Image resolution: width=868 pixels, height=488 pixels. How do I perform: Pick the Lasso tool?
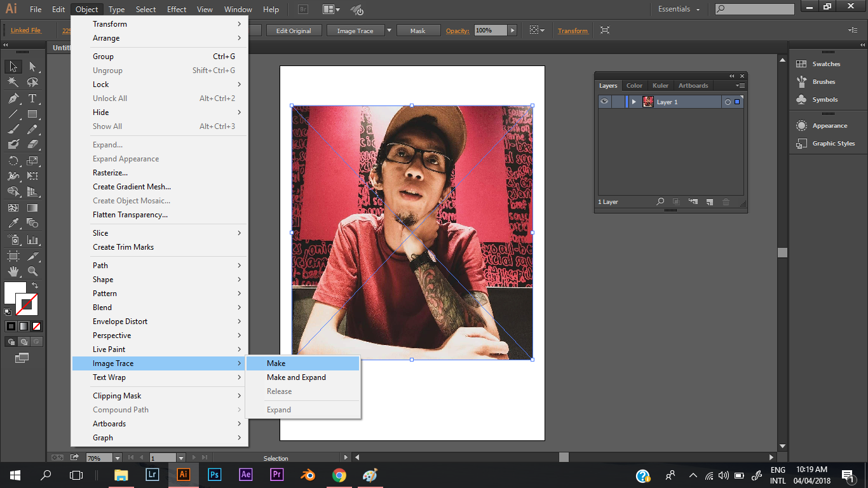[x=32, y=83]
